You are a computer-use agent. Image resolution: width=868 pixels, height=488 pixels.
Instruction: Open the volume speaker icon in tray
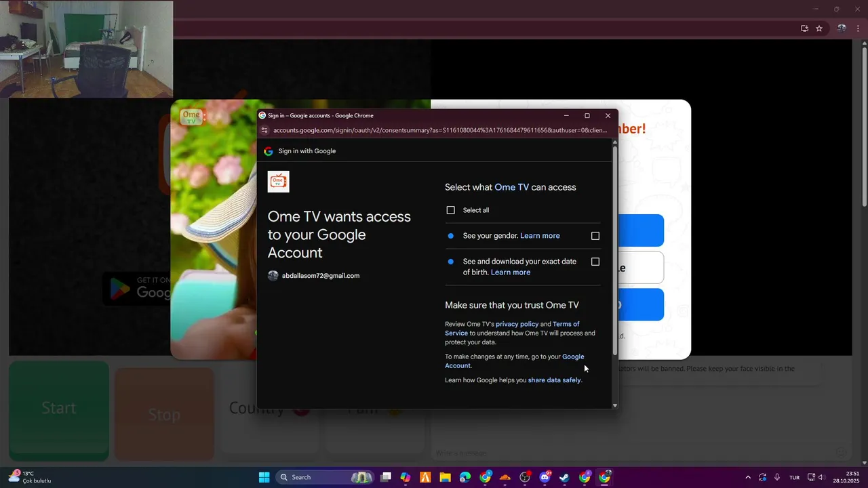(822, 477)
